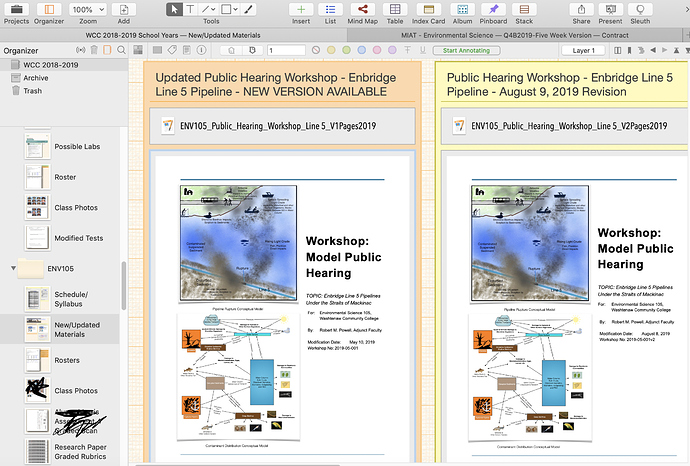This screenshot has width=690, height=466.
Task: Insert an Index Card
Action: coord(429,9)
